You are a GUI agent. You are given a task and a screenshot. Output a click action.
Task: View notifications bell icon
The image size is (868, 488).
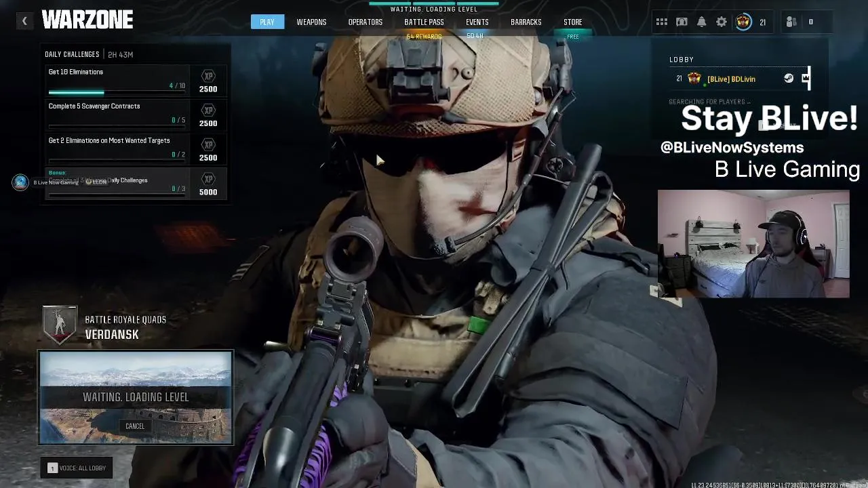click(702, 22)
